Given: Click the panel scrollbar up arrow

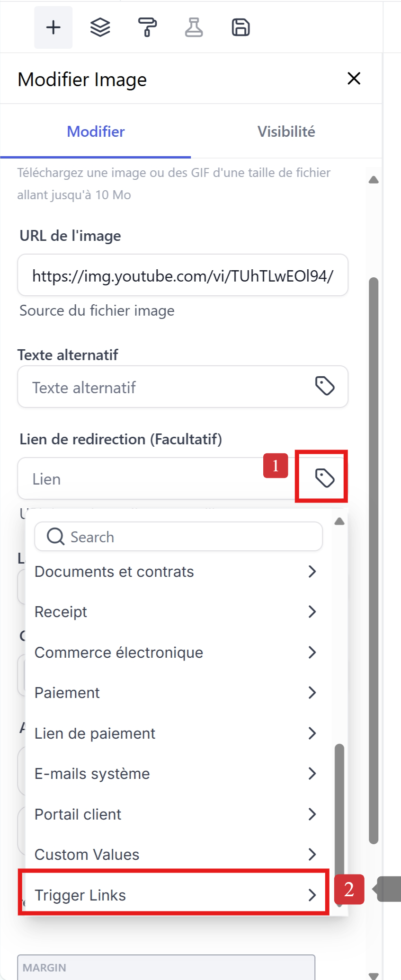Looking at the screenshot, I should click(x=374, y=180).
